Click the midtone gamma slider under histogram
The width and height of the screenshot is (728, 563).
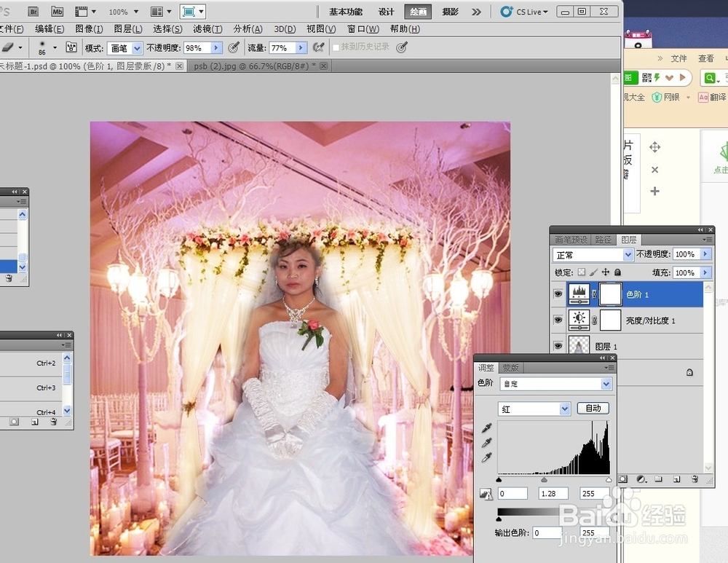[544, 479]
